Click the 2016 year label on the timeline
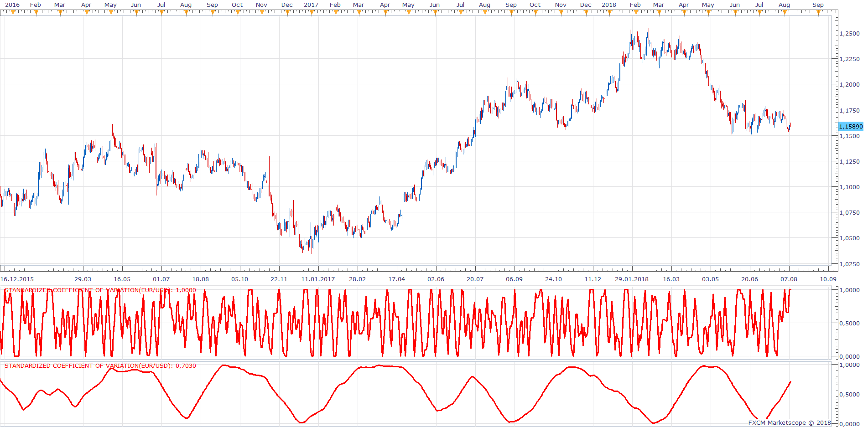Viewport: 868px width, 427px height. coord(12,5)
